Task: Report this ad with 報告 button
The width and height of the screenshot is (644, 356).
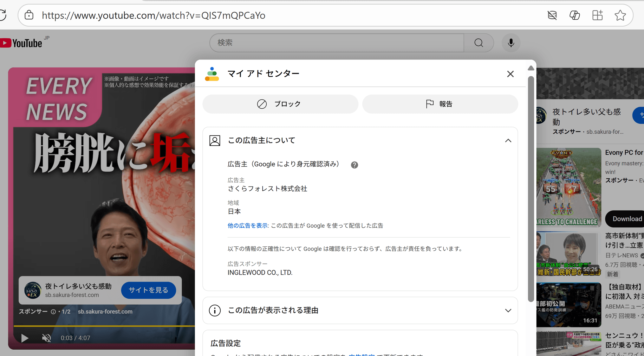Action: coord(440,104)
